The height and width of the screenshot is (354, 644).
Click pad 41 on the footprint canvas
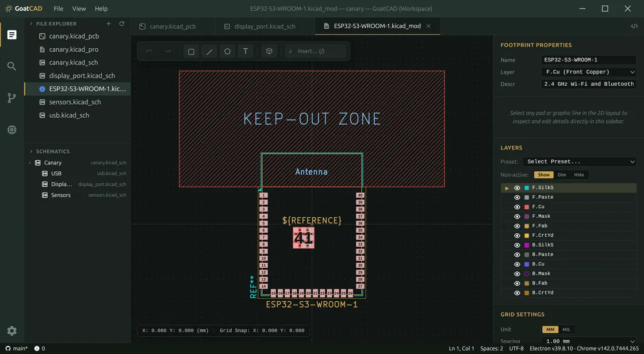pos(304,238)
